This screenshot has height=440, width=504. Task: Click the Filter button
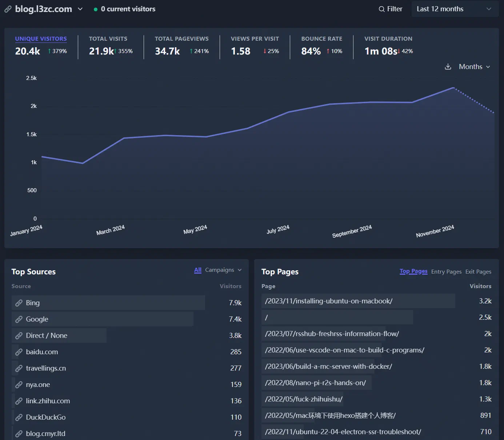[391, 9]
